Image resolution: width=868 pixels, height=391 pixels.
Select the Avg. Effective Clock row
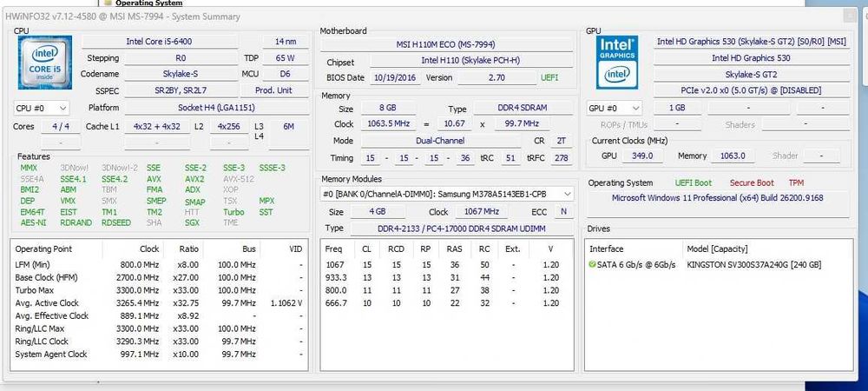(159, 315)
